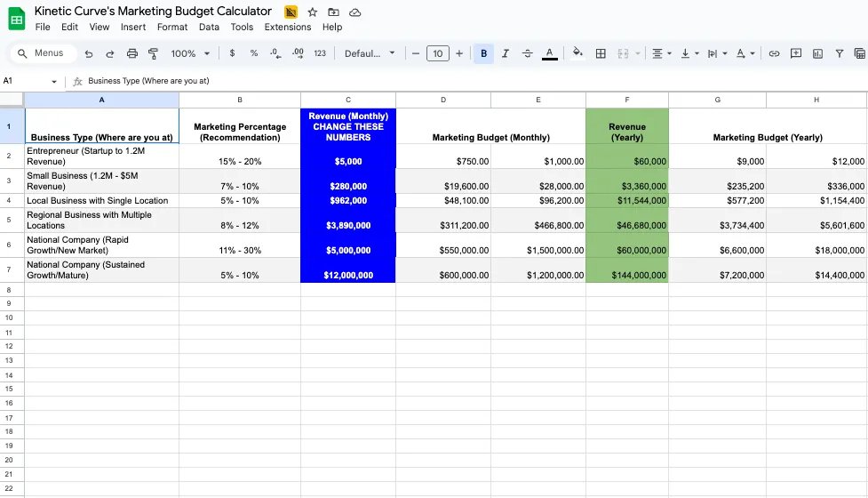This screenshot has width=868, height=498.
Task: Open the font family dropdown
Action: (370, 53)
